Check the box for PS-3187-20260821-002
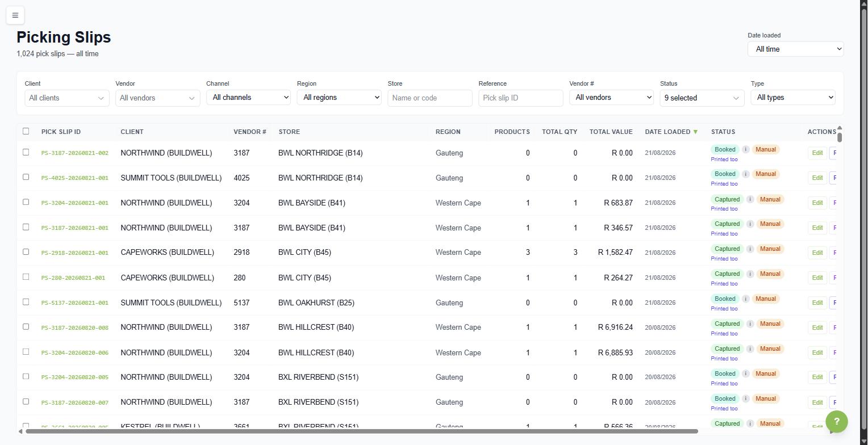 (26, 152)
